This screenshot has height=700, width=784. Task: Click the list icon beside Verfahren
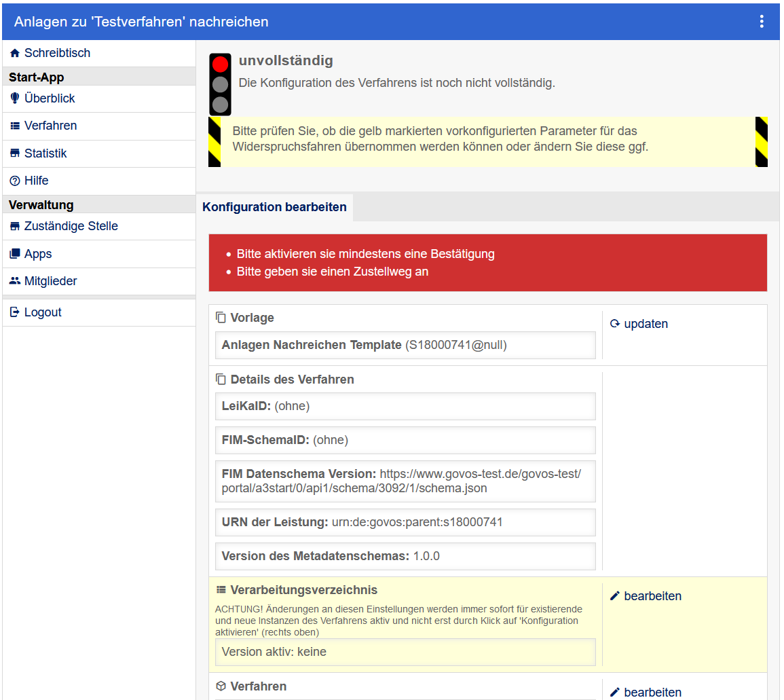coord(15,126)
